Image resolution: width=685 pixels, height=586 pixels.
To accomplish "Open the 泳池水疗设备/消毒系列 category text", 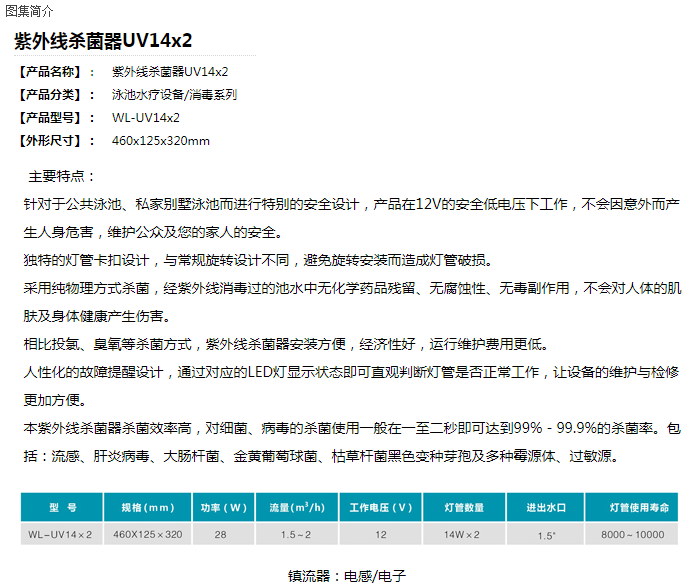I will coord(174,95).
